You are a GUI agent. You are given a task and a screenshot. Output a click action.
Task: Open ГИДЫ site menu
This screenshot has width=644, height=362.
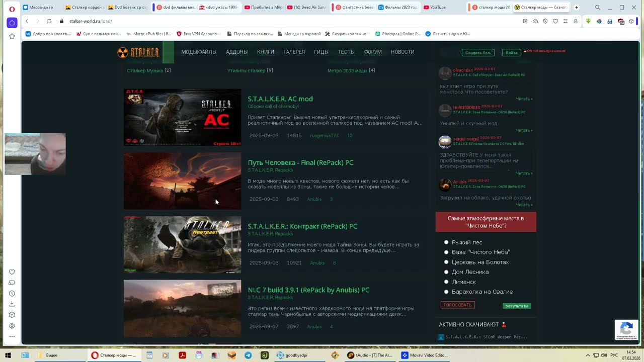point(321,52)
